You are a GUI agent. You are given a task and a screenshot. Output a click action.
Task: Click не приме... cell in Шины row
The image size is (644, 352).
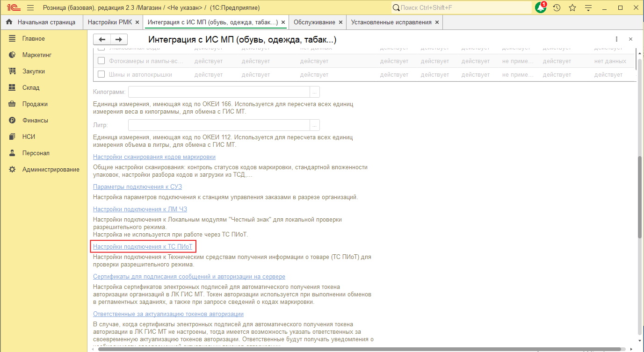tap(518, 74)
